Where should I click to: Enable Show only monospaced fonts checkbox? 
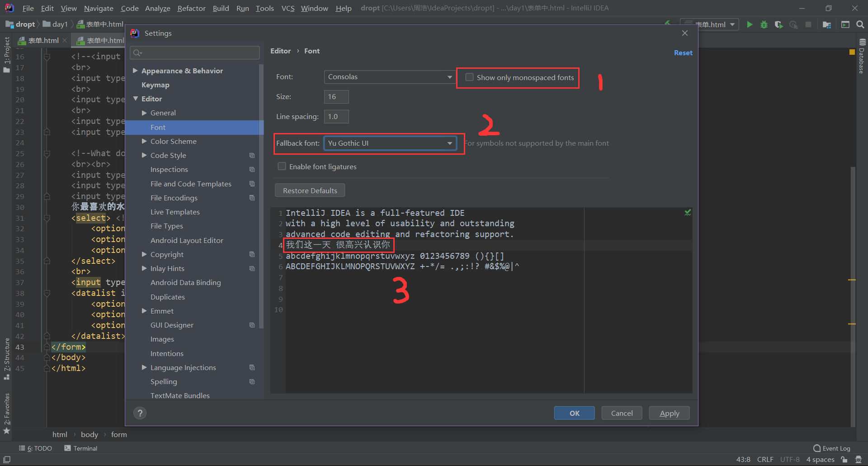470,77
